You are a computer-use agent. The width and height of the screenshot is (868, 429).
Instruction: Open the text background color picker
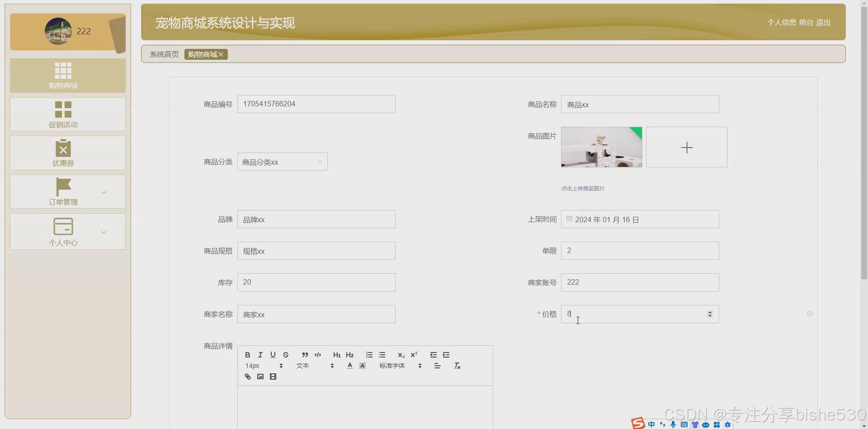coord(362,366)
